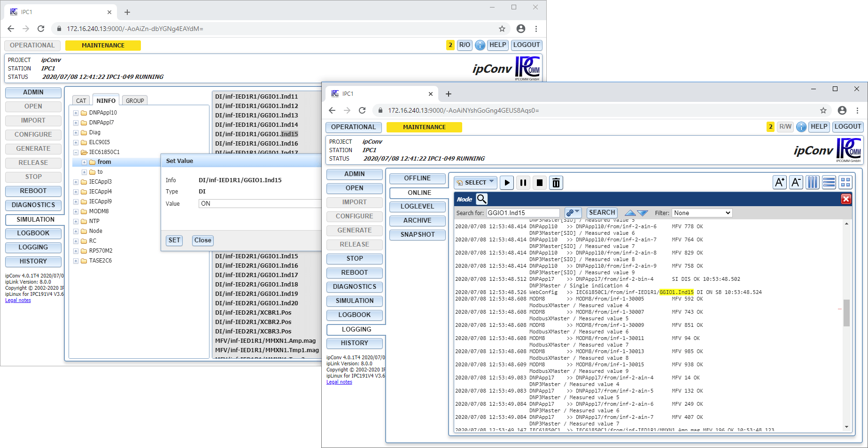Click the yellow 2 indicator in back window
This screenshot has height=448, width=868.
450,45
